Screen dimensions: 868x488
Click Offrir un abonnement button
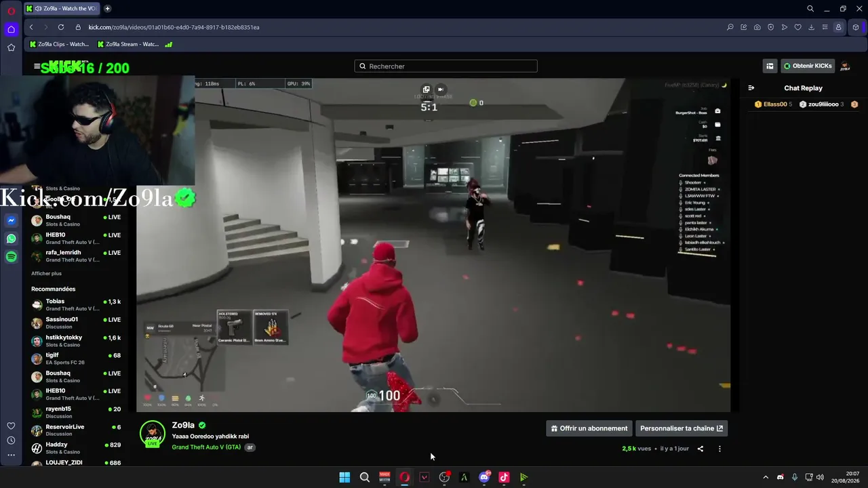(589, 428)
